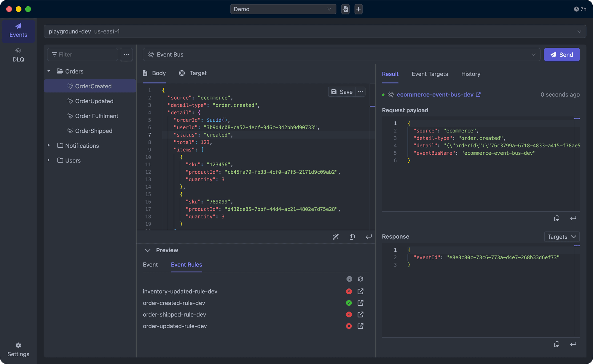Select the Event preview tab
The image size is (593, 364).
pyautogui.click(x=150, y=265)
